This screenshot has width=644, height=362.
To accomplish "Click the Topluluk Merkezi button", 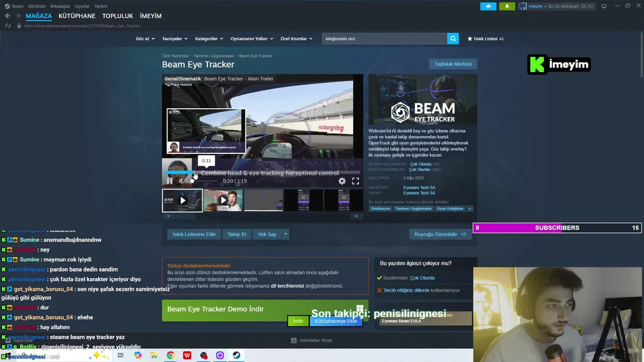I will click(453, 64).
